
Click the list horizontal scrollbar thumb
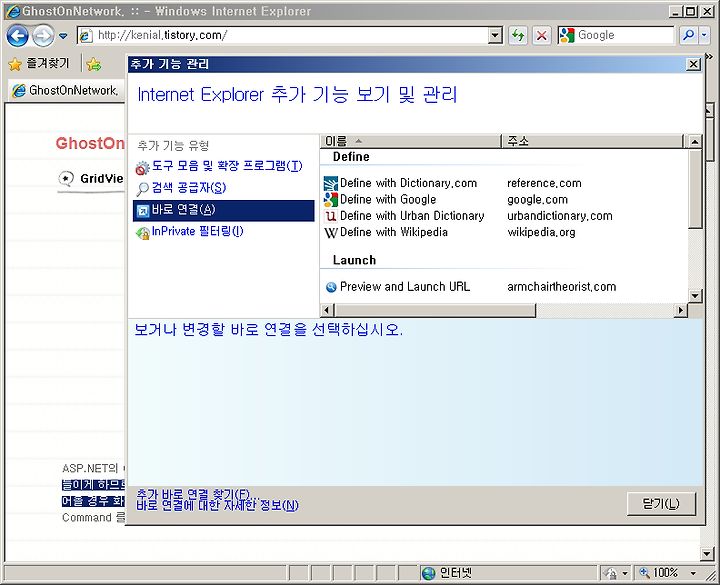click(x=435, y=310)
